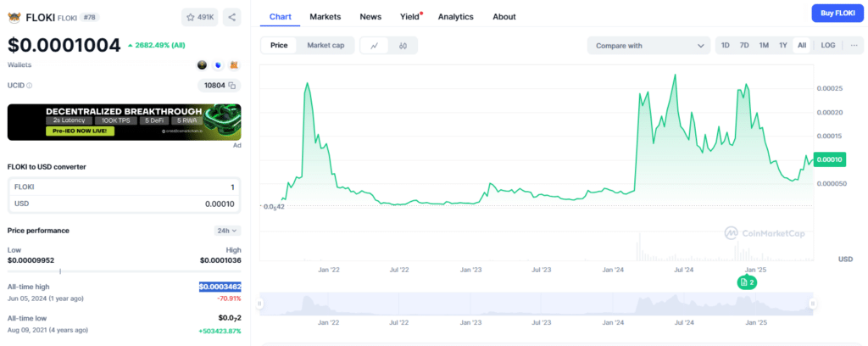
Task: Enable LOG scale on chart
Action: coord(828,46)
